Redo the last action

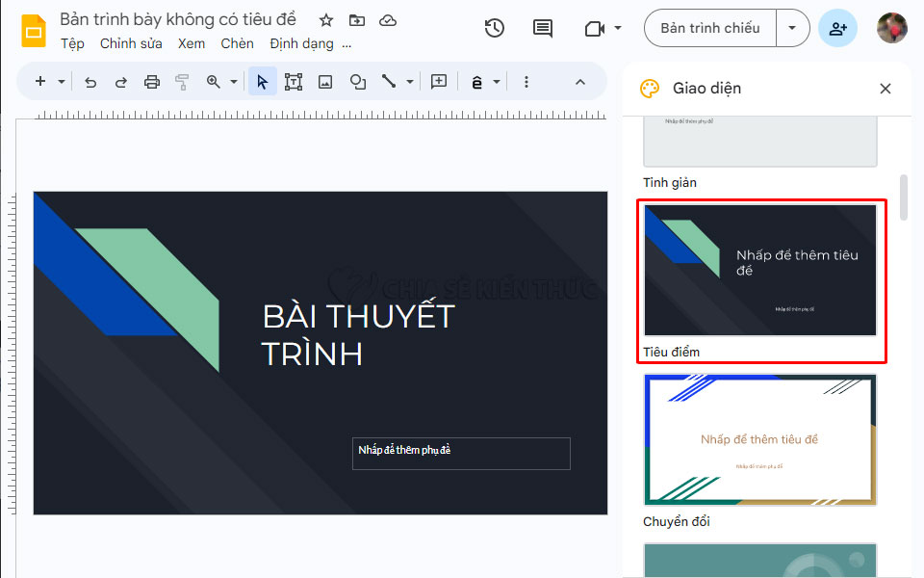click(x=121, y=82)
